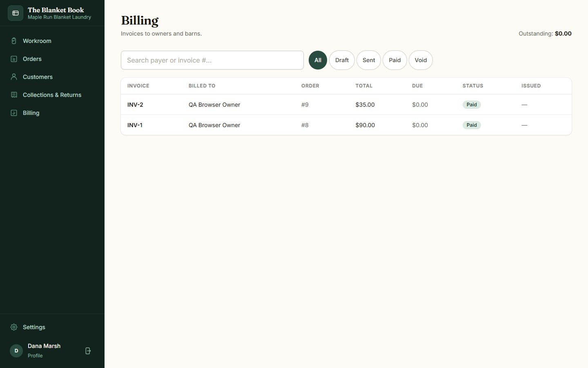Click the Workroom clipboard icon
The height and width of the screenshot is (368, 588).
click(14, 41)
